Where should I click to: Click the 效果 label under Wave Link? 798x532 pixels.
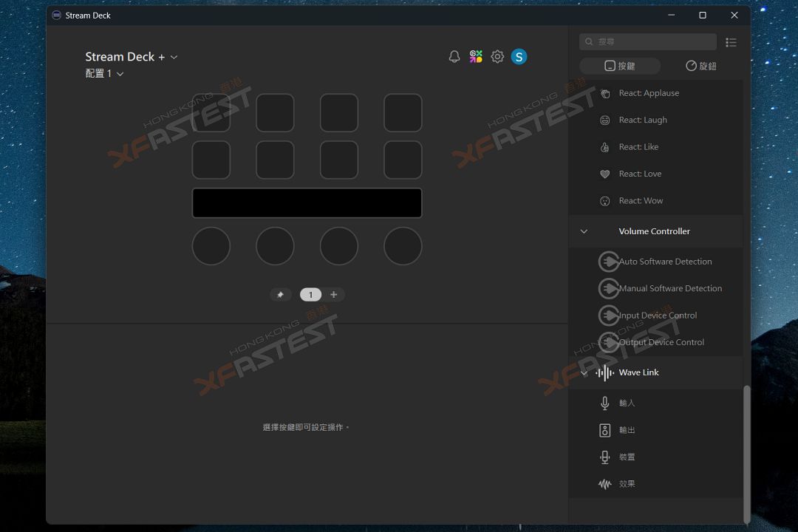pyautogui.click(x=627, y=484)
